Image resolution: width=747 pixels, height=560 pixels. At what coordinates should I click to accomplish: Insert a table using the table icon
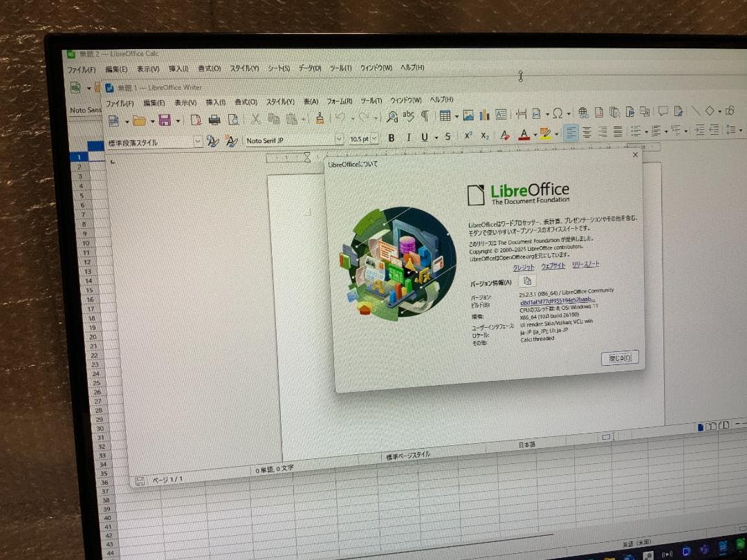tap(445, 113)
